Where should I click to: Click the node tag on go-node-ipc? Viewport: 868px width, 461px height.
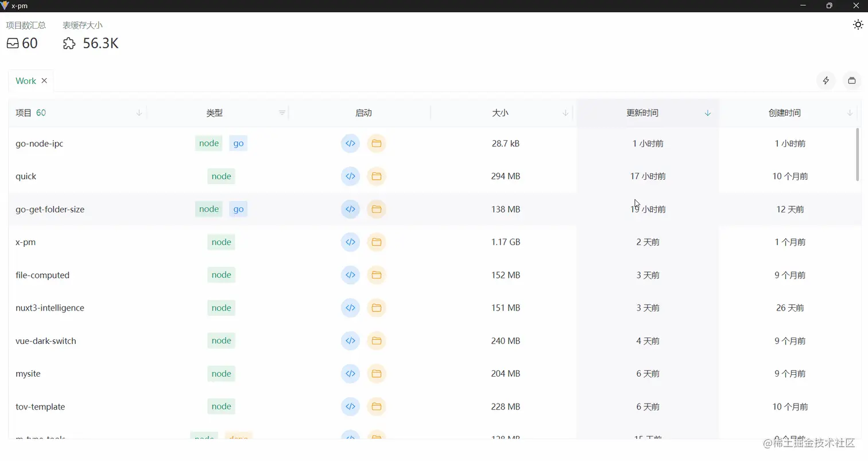pos(209,144)
